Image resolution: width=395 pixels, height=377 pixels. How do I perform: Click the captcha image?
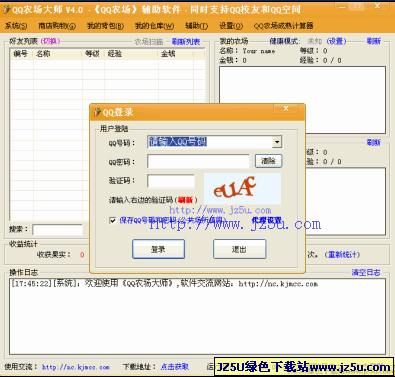242,188
